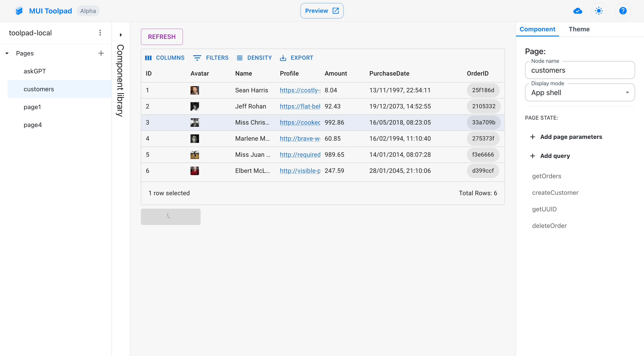This screenshot has width=644, height=356.
Task: Expand the Component library panel arrow
Action: pyautogui.click(x=121, y=35)
